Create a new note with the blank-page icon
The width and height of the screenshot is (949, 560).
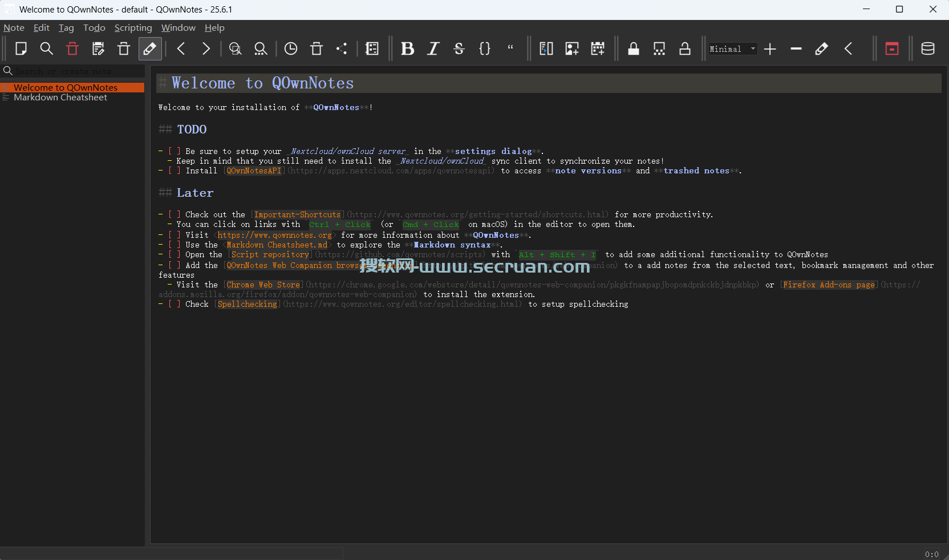click(x=21, y=49)
